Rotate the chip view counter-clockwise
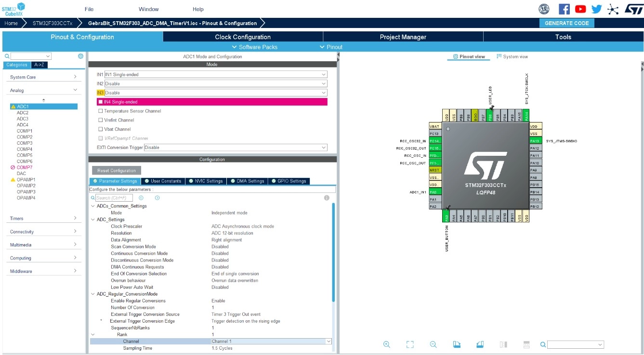The image size is (644, 355). click(480, 344)
